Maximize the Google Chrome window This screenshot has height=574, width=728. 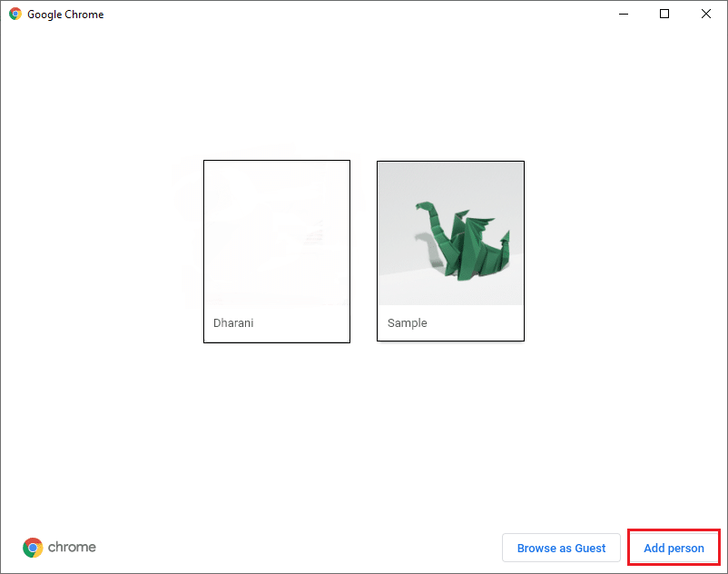point(664,14)
